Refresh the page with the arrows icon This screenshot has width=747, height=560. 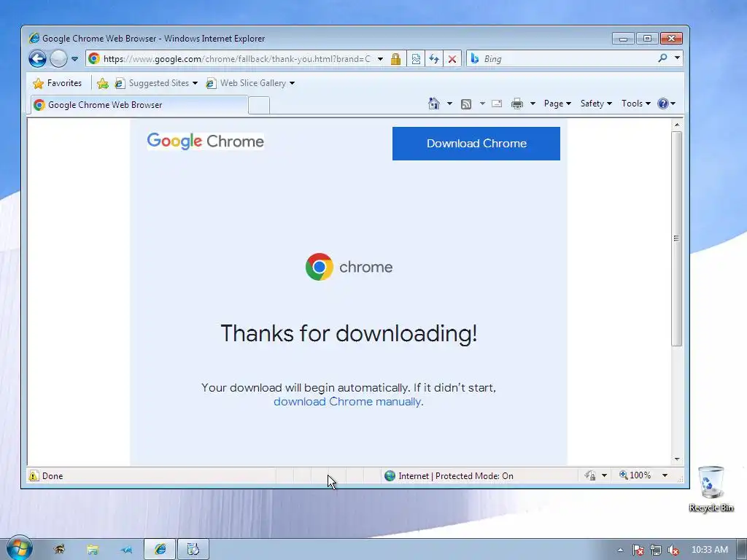click(434, 59)
